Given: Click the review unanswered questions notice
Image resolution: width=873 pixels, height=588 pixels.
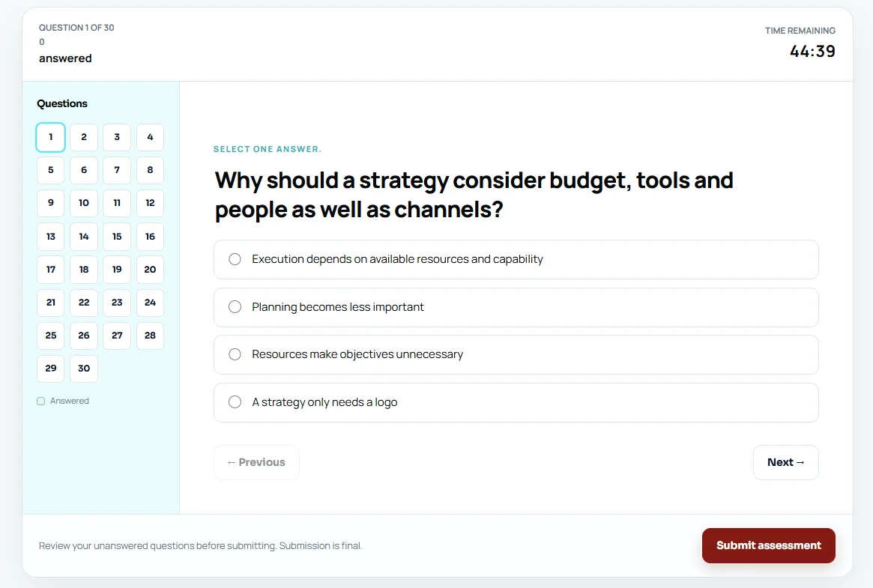Looking at the screenshot, I should pyautogui.click(x=200, y=546).
